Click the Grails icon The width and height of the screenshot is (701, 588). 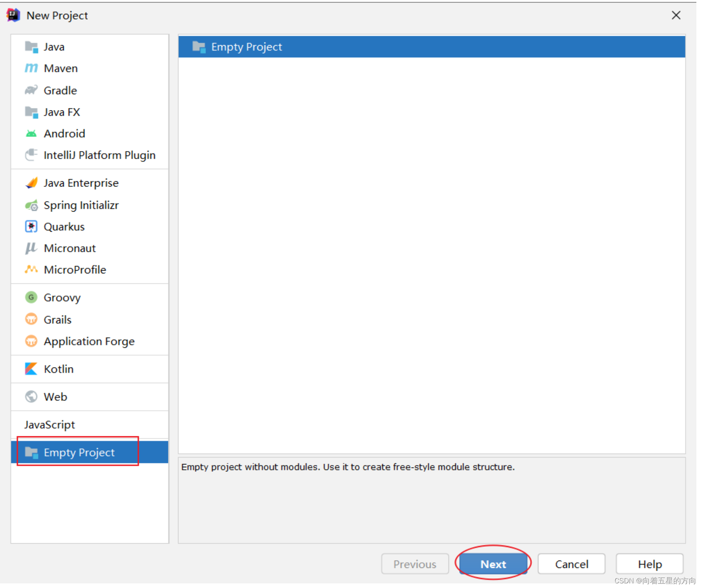point(31,319)
